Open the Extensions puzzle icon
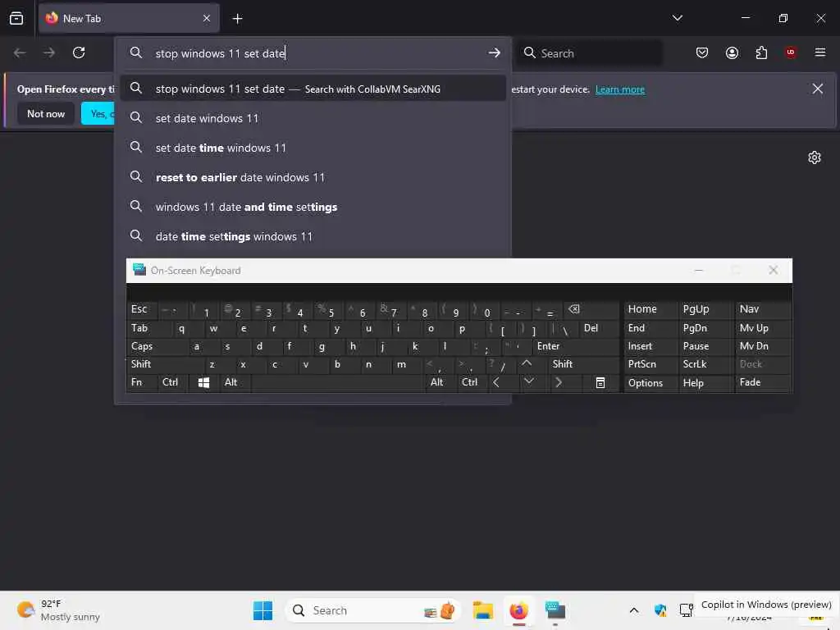This screenshot has width=840, height=630. (x=761, y=52)
